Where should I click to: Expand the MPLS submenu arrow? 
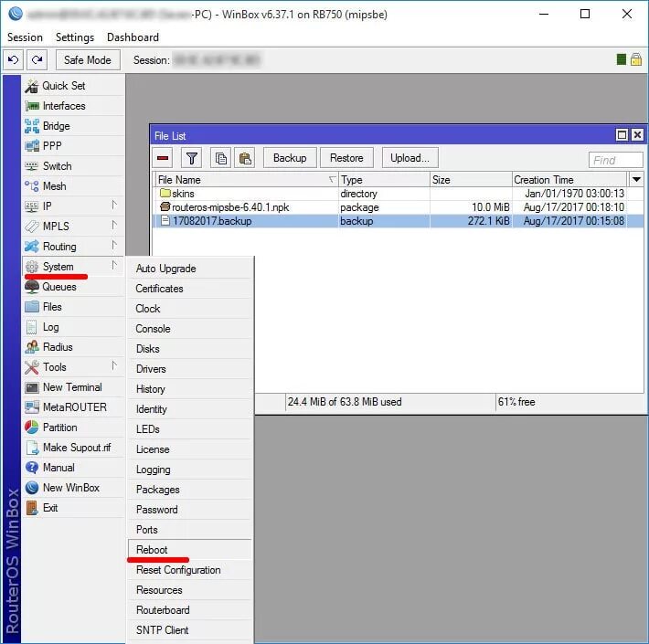coord(114,226)
